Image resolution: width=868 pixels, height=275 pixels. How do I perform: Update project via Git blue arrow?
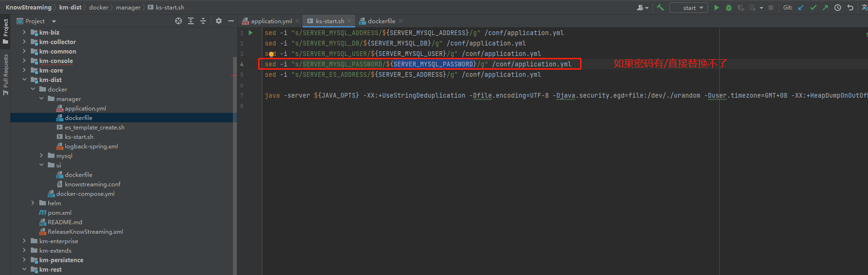point(801,8)
